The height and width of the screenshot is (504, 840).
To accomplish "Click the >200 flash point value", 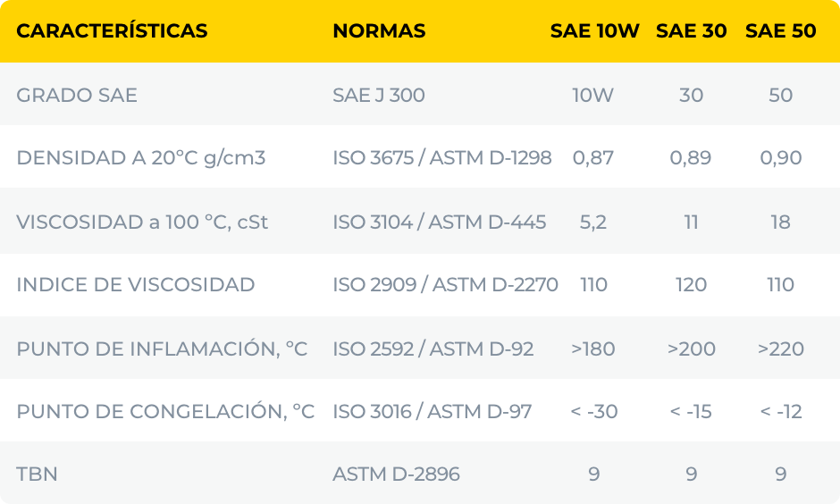I will click(691, 349).
